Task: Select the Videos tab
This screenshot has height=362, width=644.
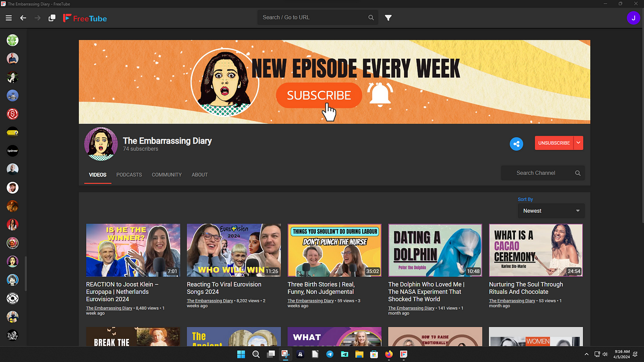Action: click(98, 175)
